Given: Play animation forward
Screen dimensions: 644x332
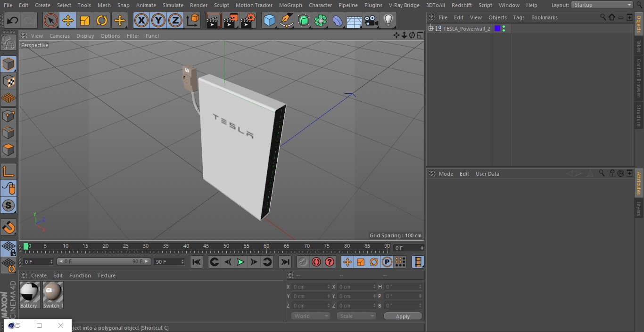Looking at the screenshot, I should click(x=240, y=262).
